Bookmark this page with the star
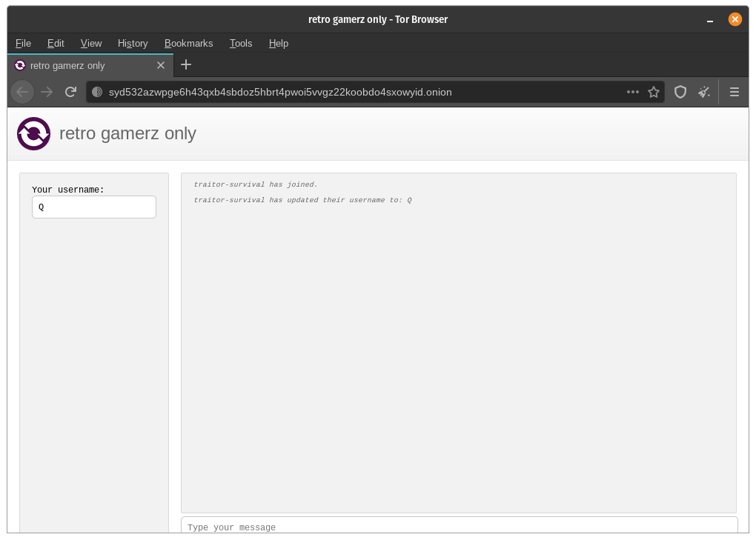 654,92
